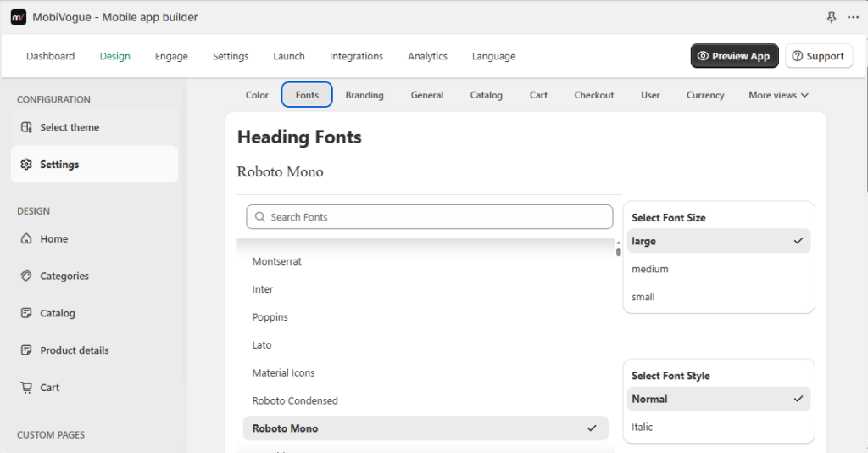Go to the top Settings menu item
868x453 pixels.
(x=231, y=56)
